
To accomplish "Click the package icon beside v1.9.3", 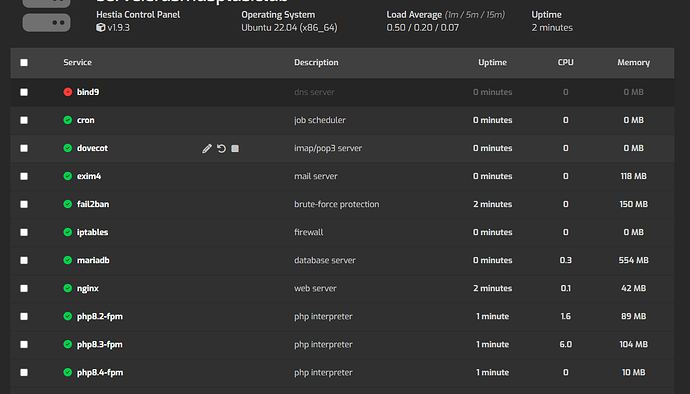I will point(101,27).
